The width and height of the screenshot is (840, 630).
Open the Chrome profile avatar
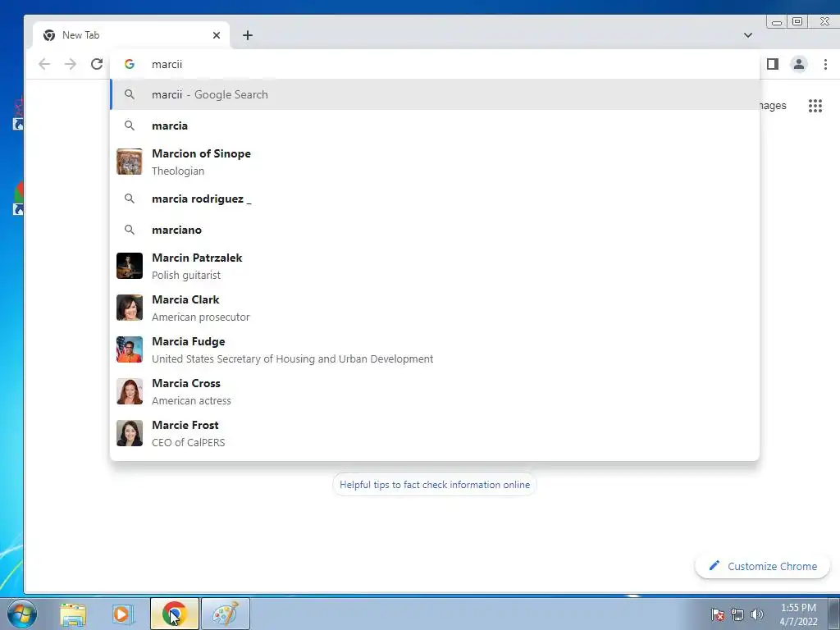click(x=798, y=64)
